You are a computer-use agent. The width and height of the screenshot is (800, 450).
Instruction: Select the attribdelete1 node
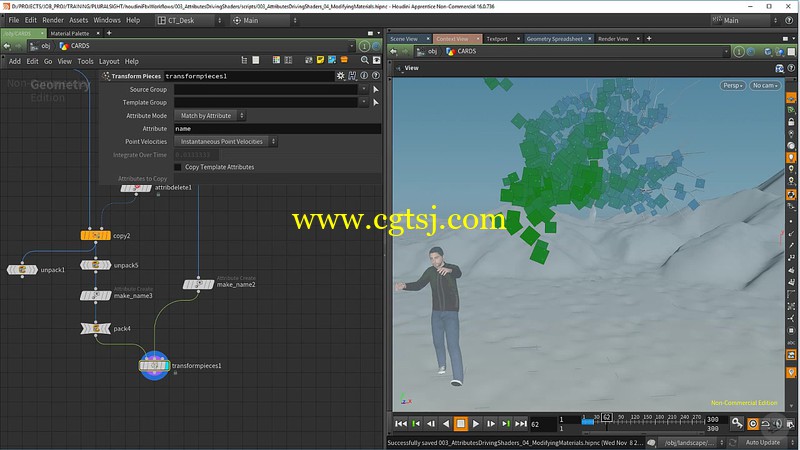136,188
